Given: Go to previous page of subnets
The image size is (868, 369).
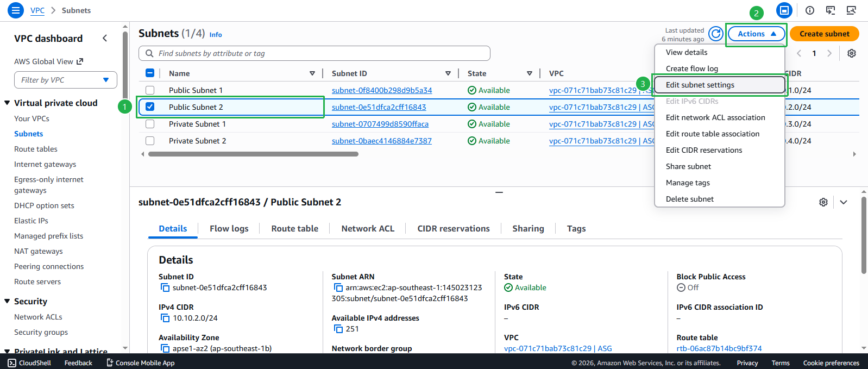Looking at the screenshot, I should 799,53.
